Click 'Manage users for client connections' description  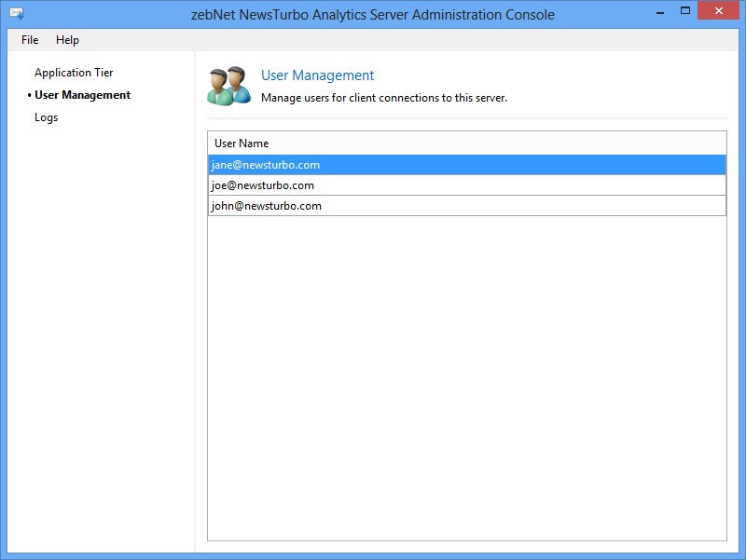point(384,98)
